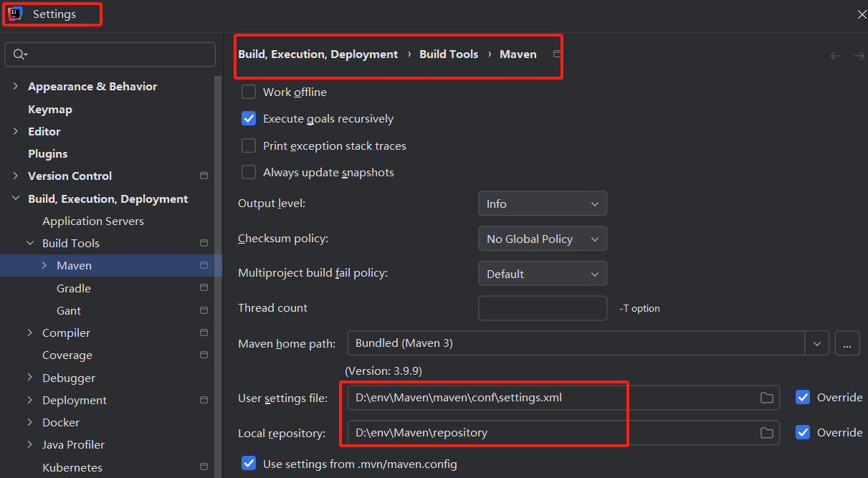Navigate forward using the forward arrow
868x478 pixels.
[859, 55]
